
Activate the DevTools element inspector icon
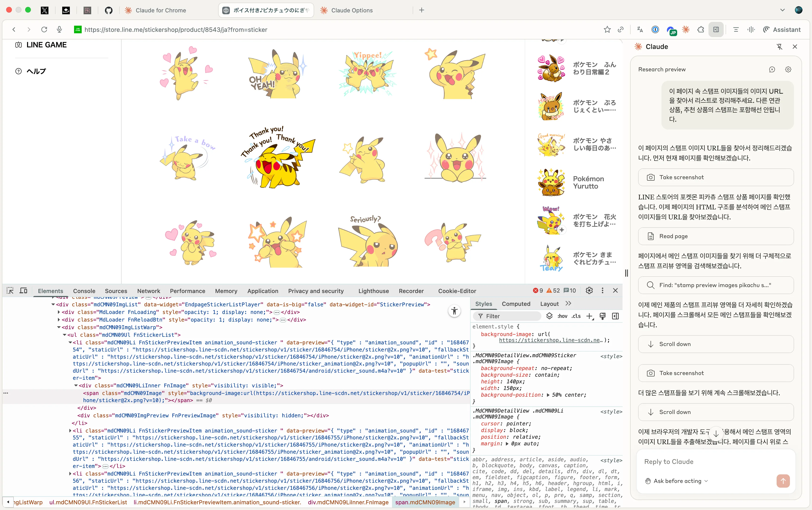pyautogui.click(x=10, y=291)
